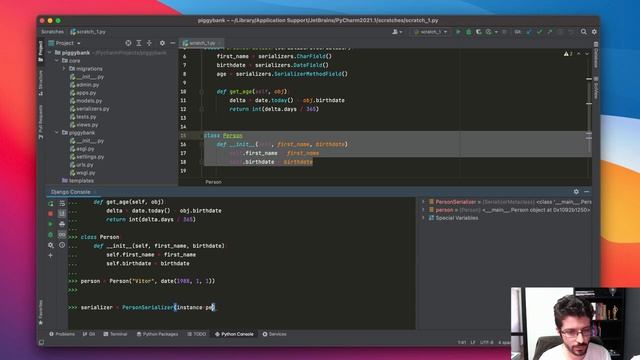This screenshot has width=640, height=360.
Task: Click the Run button in the main toolbar
Action: [458, 32]
